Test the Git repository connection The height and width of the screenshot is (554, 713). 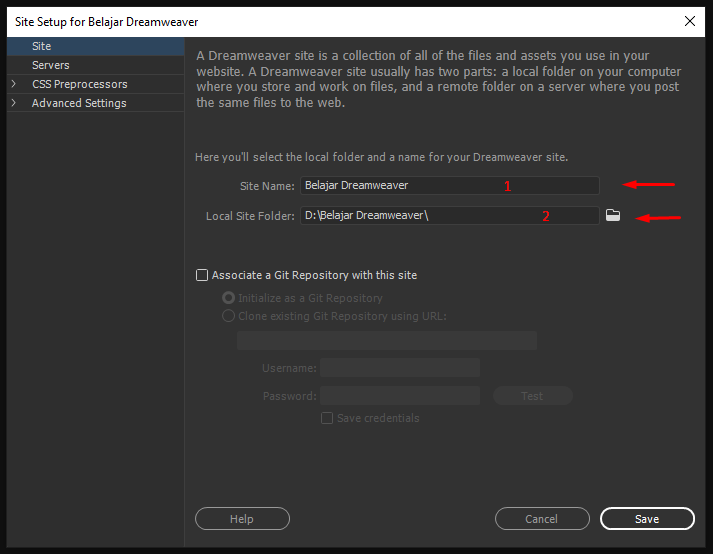point(532,396)
